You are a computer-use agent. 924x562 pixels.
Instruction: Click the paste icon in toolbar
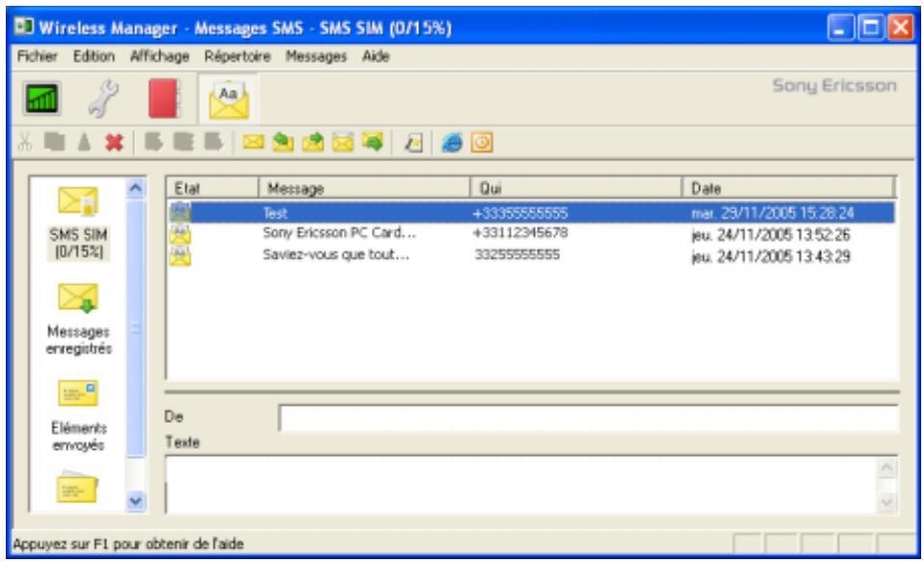click(84, 142)
